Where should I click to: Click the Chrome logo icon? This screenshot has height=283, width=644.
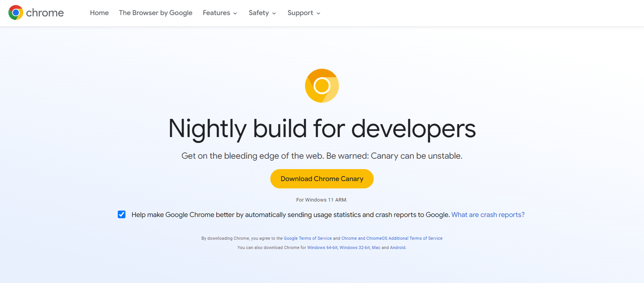pyautogui.click(x=16, y=13)
